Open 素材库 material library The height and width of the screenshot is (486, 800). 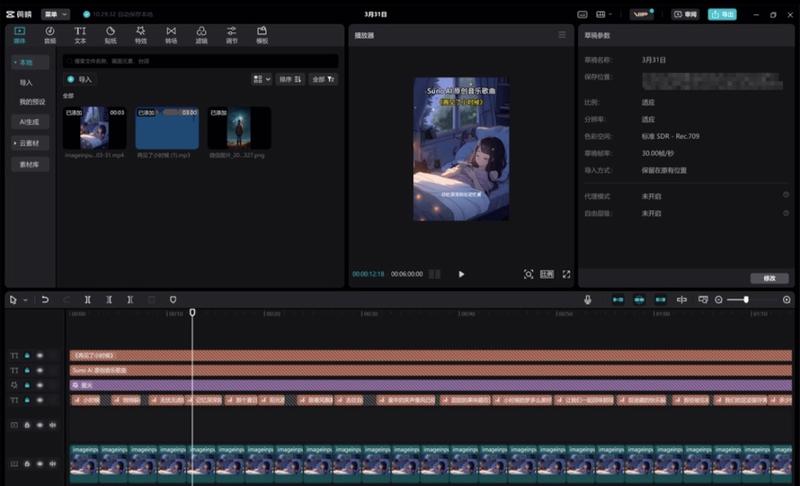tap(30, 164)
